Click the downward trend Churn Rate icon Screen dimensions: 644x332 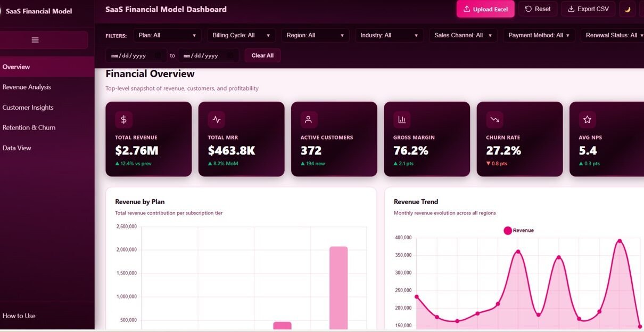point(494,120)
